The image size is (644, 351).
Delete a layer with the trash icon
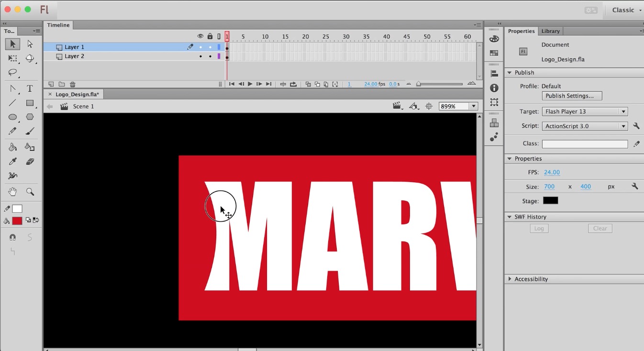click(x=72, y=84)
